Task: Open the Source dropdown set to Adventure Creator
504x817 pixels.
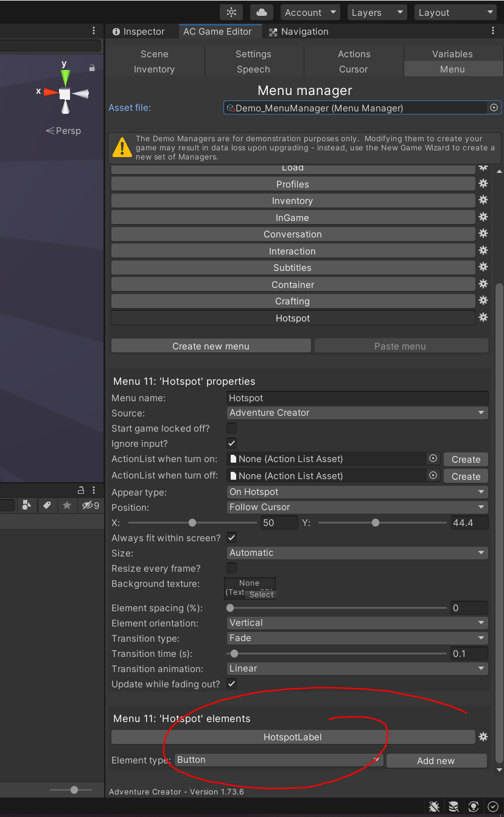Action: [x=357, y=413]
